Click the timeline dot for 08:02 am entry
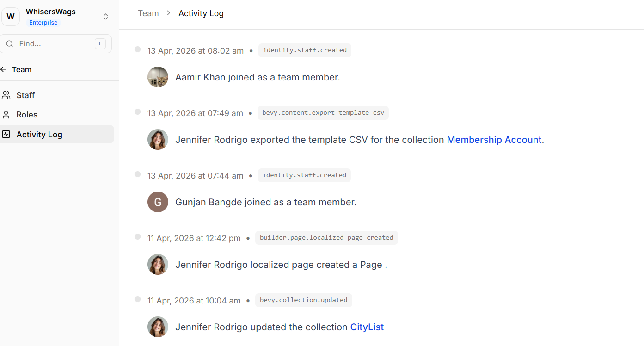644x346 pixels. [x=138, y=49]
